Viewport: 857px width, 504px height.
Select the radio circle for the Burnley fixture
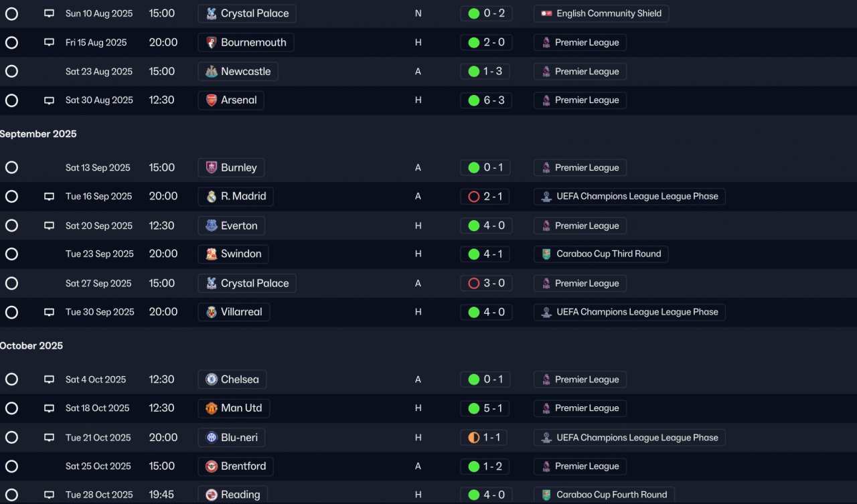point(11,168)
